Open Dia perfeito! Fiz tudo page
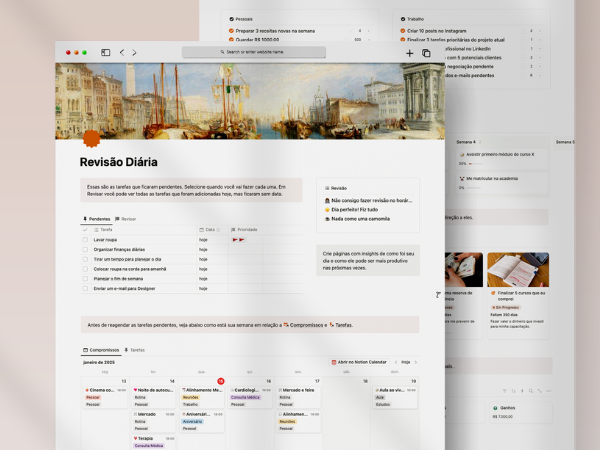Image resolution: width=600 pixels, height=450 pixels. click(351, 209)
